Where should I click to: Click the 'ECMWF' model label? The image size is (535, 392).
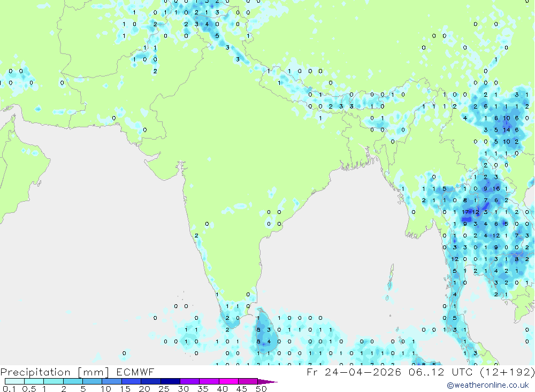coord(135,372)
